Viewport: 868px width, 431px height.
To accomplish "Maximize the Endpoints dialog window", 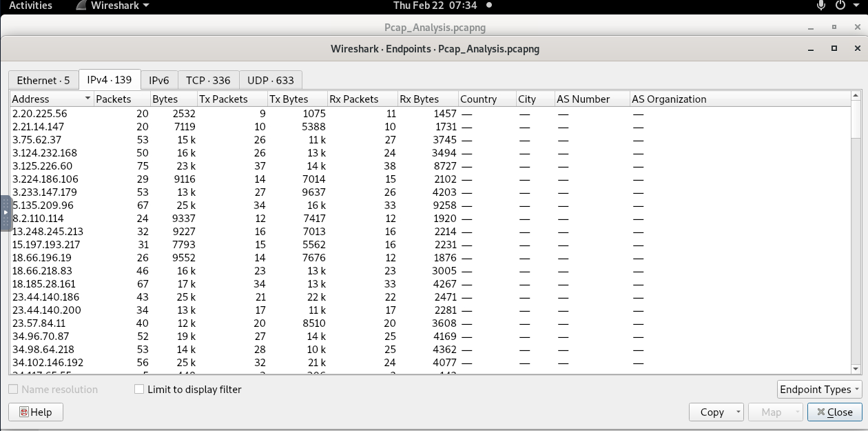I will [x=834, y=49].
